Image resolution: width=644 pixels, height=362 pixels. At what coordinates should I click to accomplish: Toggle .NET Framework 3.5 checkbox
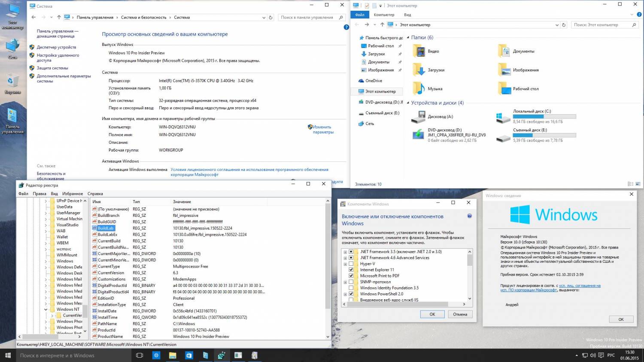351,252
